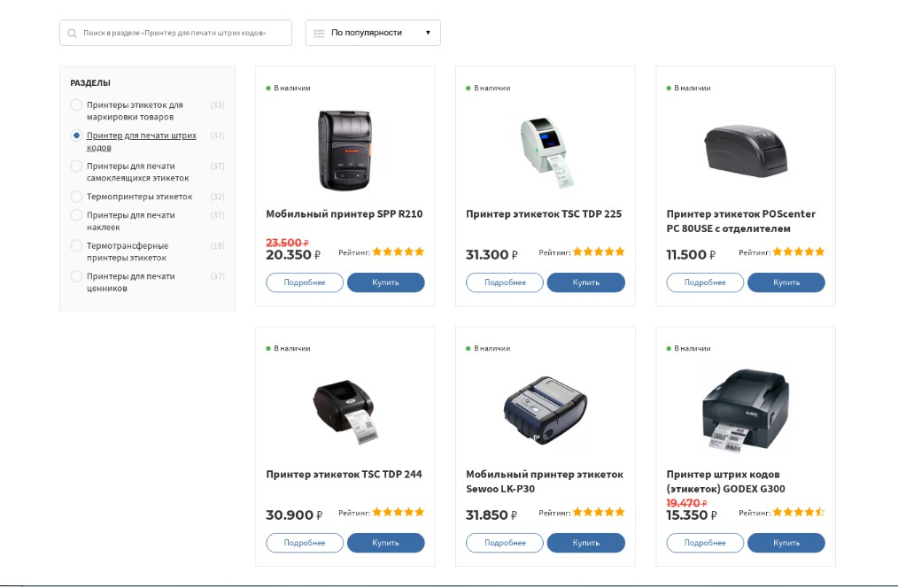898x588 pixels.
Task: Select the Термопринтеры этикеток radio button
Action: tap(76, 197)
